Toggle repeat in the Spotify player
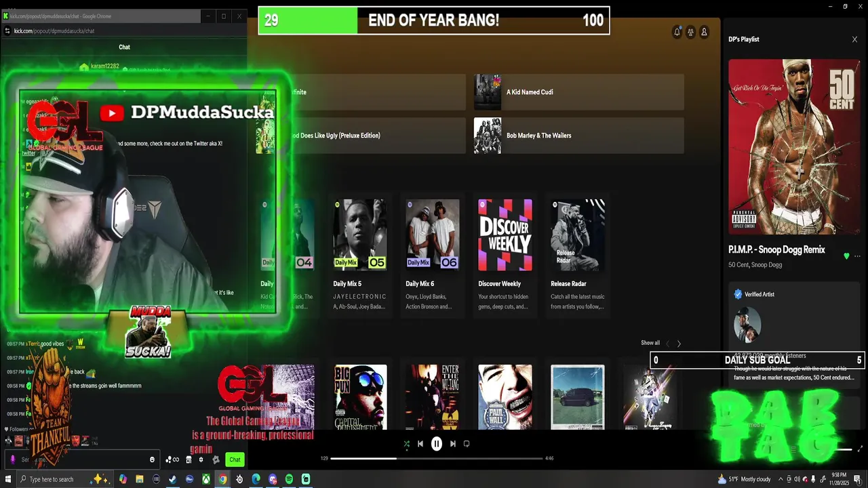The width and height of the screenshot is (868, 488). (467, 444)
